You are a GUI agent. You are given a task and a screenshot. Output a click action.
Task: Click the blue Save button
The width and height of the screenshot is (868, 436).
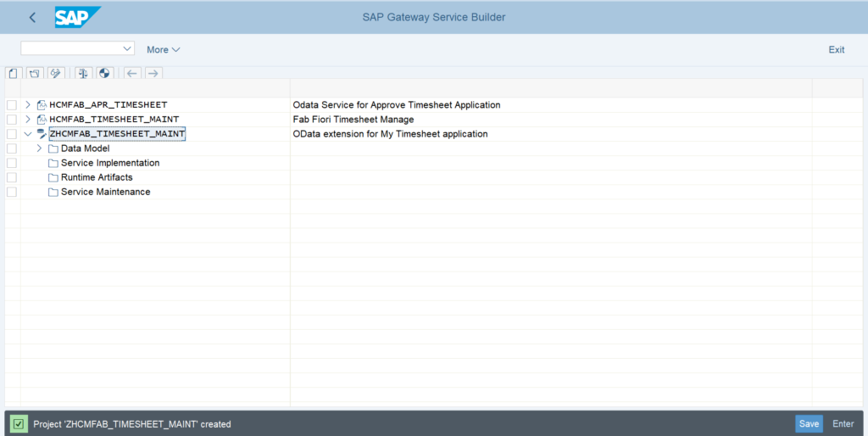point(809,424)
